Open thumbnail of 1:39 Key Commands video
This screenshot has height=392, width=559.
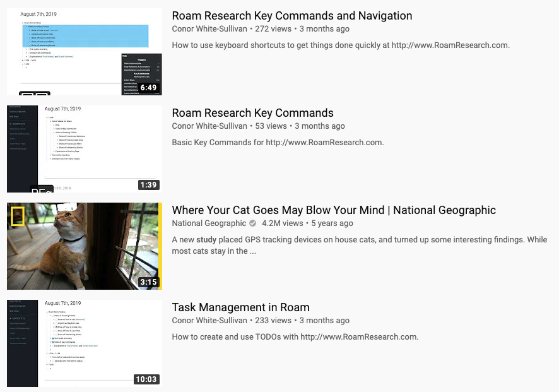85,149
